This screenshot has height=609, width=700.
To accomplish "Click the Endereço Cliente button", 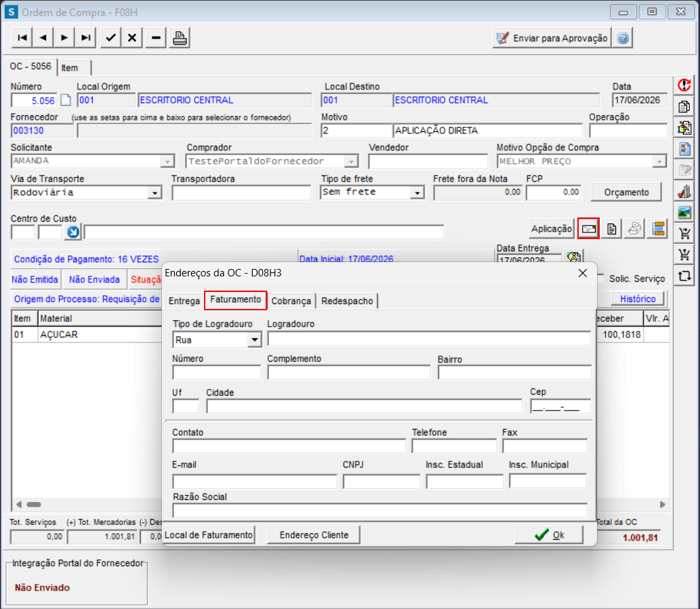I will 314,535.
